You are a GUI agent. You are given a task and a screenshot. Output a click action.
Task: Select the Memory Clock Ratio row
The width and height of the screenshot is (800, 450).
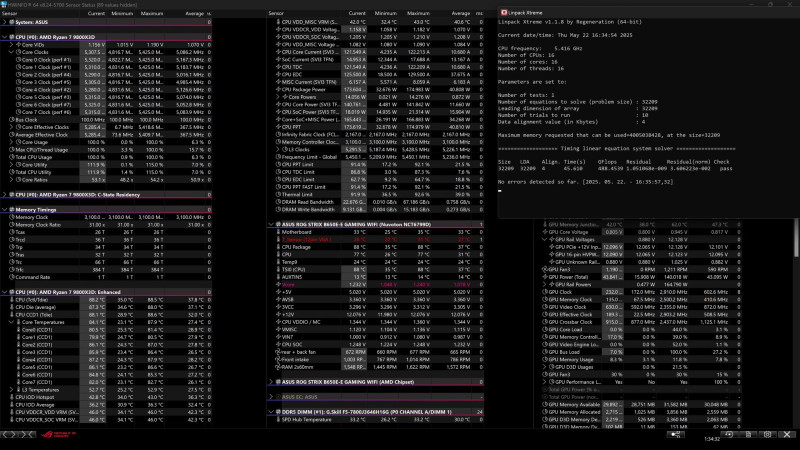pyautogui.click(x=106, y=224)
